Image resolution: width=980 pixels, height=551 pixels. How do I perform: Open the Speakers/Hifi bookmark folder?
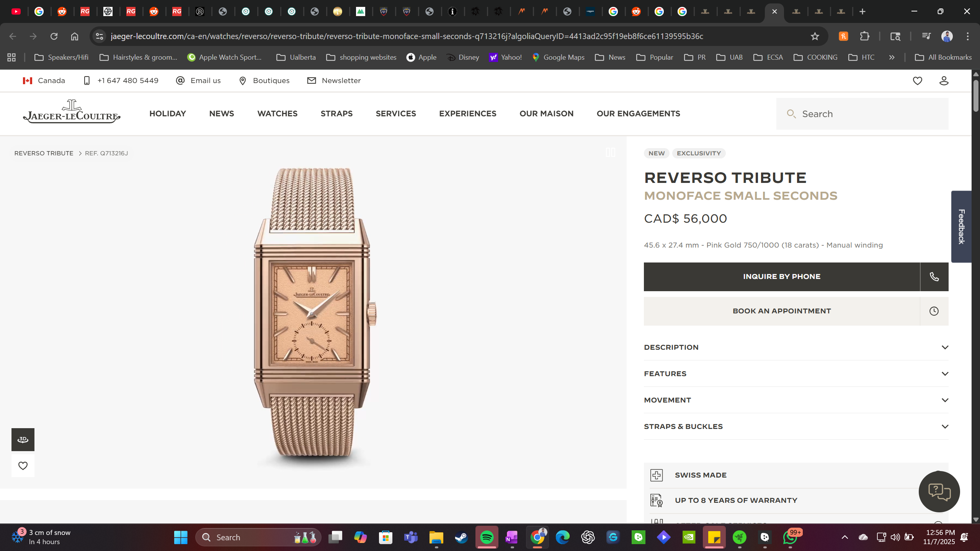pyautogui.click(x=61, y=57)
